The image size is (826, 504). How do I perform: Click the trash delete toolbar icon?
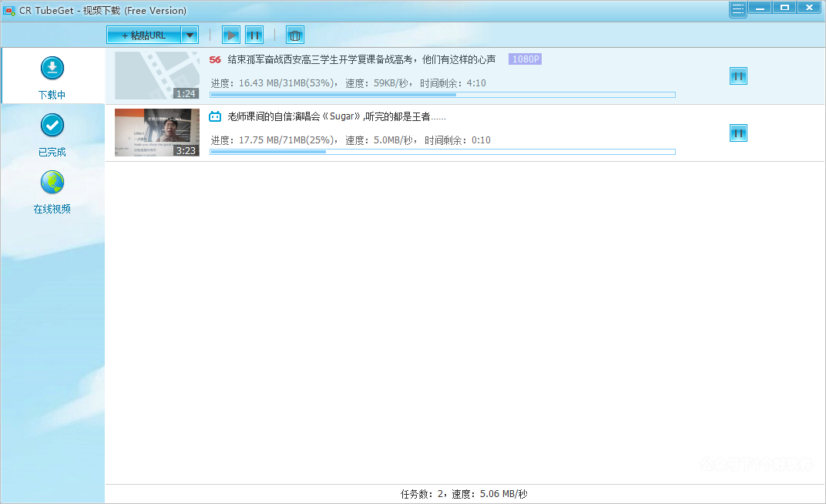[294, 35]
